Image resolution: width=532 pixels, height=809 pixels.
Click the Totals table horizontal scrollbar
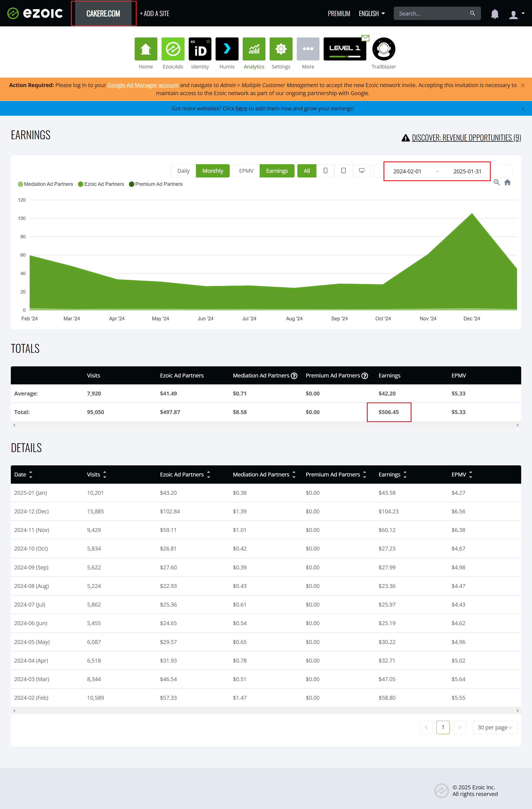pos(266,425)
